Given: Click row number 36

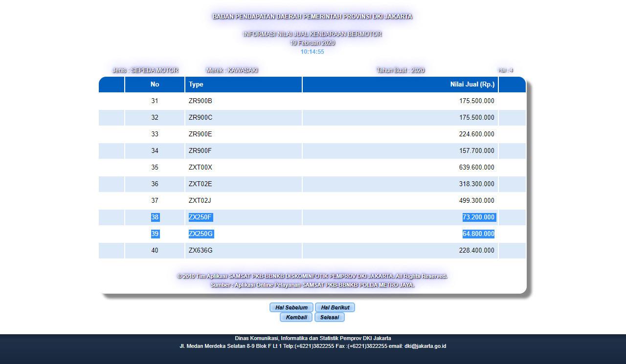Looking at the screenshot, I should tap(155, 184).
